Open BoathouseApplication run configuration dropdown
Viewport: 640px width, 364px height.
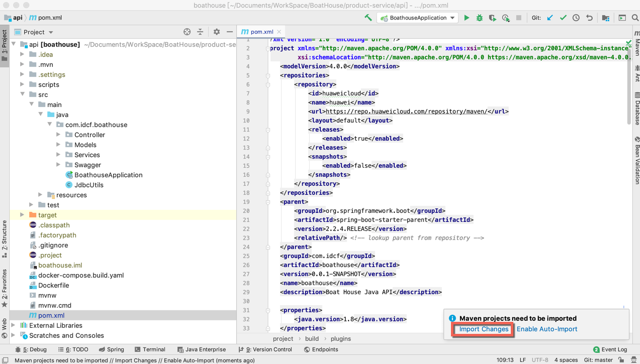coord(418,18)
